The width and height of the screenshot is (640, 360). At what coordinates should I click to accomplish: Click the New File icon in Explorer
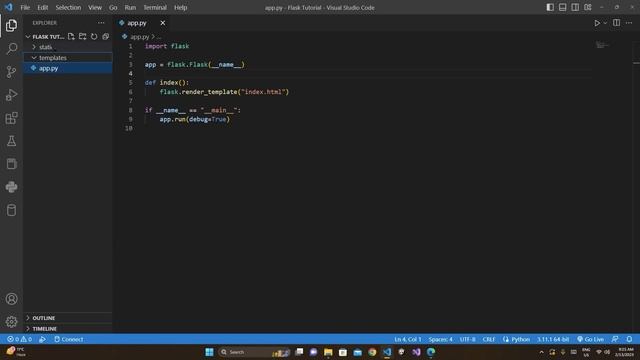pos(71,36)
